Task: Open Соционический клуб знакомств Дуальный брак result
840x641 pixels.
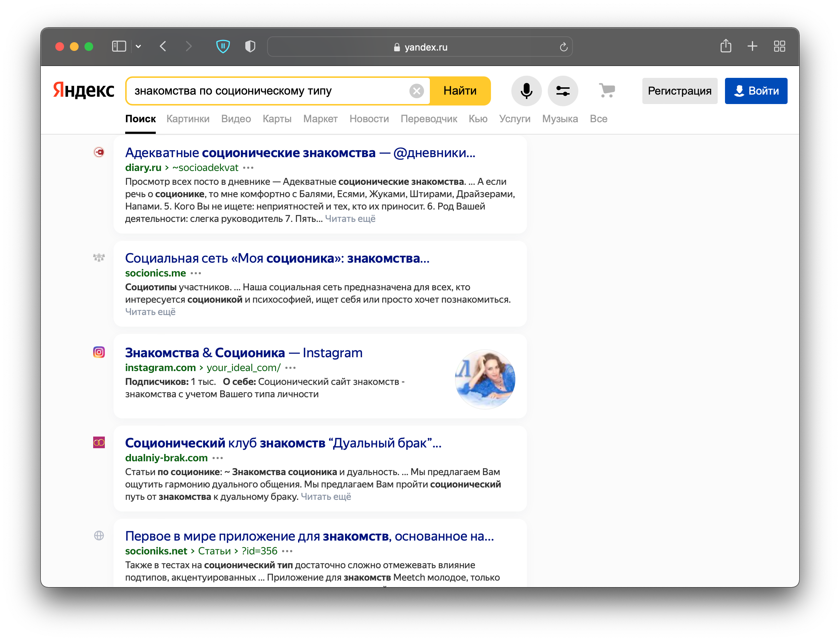Action: point(283,443)
